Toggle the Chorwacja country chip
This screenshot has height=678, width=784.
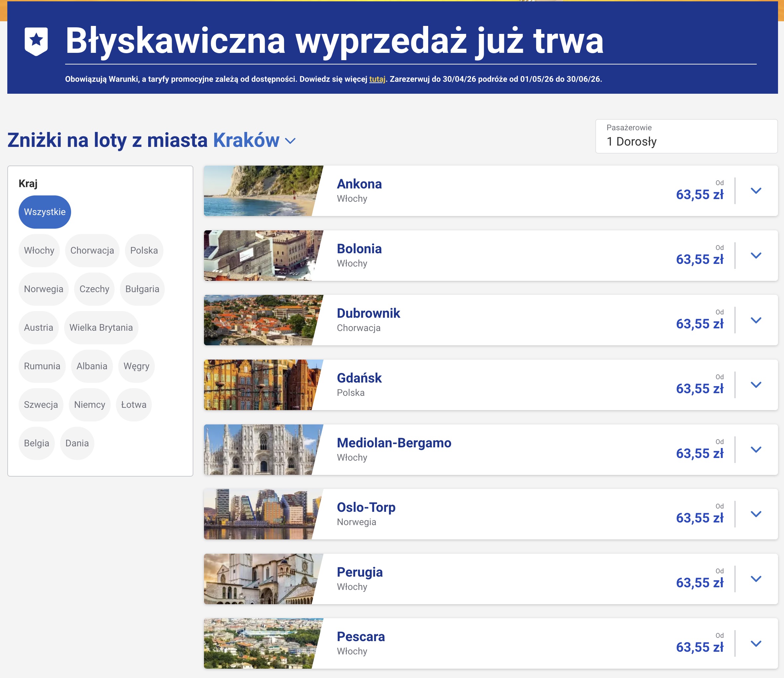[92, 251]
